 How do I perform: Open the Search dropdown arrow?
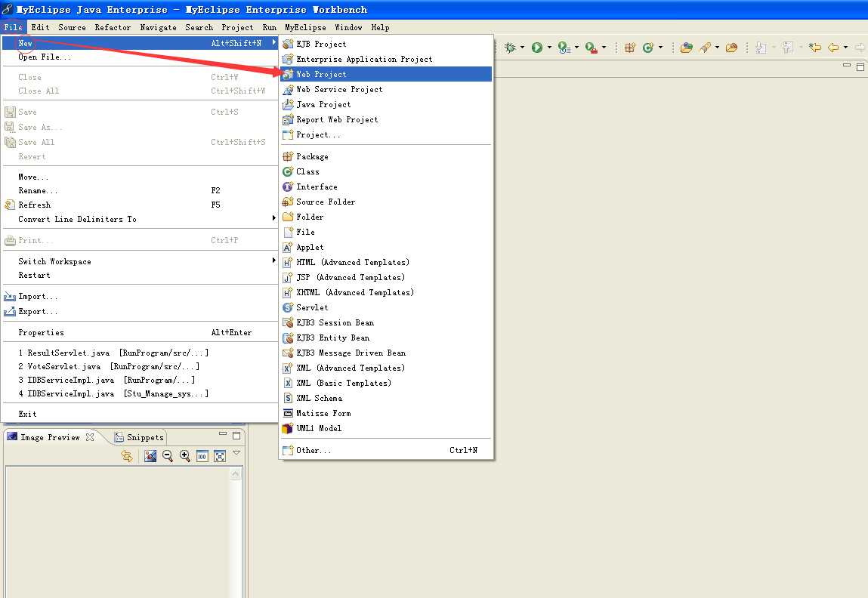[x=717, y=48]
